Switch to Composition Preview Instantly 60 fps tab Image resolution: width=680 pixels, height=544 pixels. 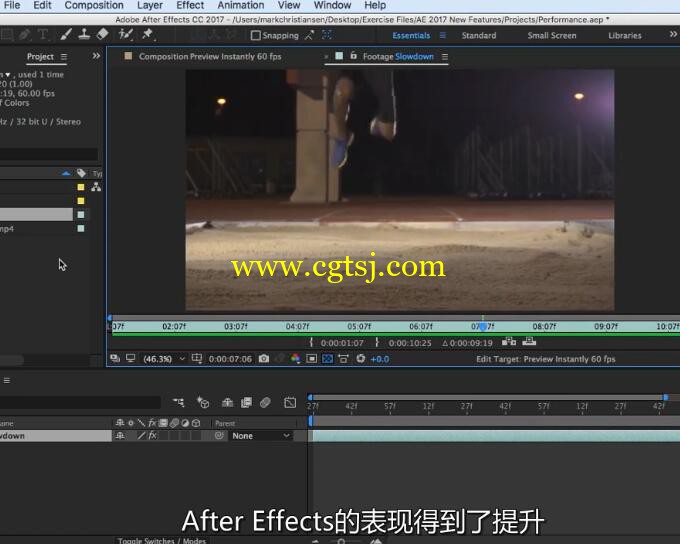[x=210, y=56]
